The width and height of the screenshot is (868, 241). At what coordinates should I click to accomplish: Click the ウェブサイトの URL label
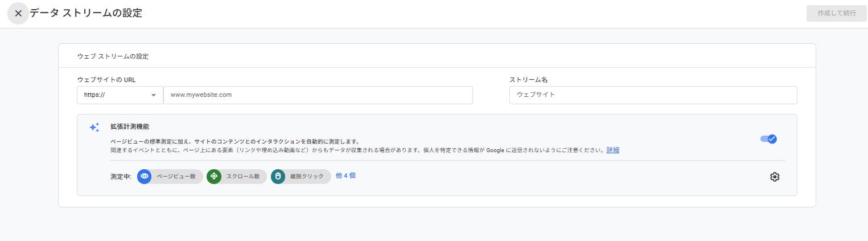tap(106, 80)
